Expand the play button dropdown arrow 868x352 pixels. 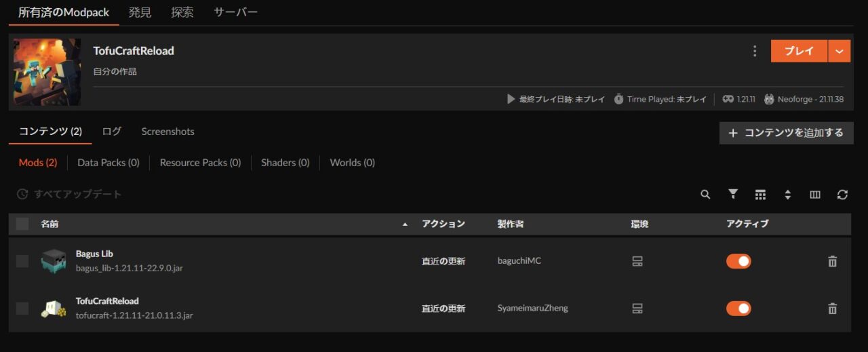[x=840, y=51]
